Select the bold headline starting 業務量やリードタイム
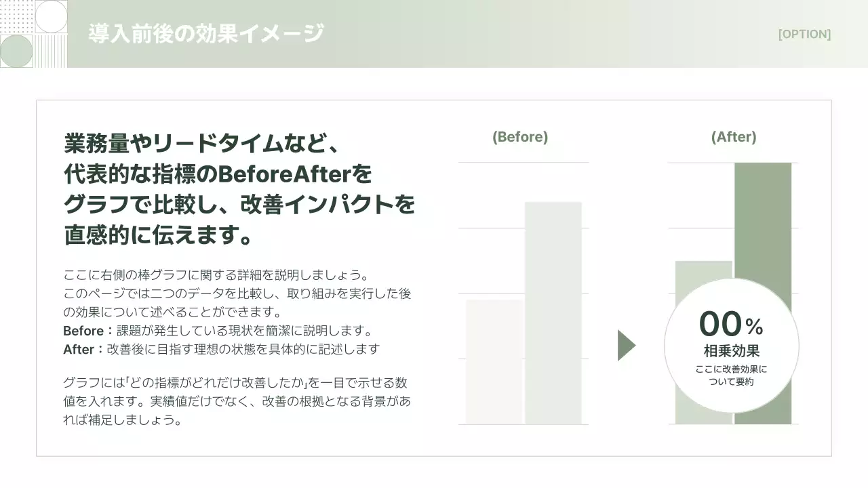Viewport: 868px width, 488px height. pos(239,190)
